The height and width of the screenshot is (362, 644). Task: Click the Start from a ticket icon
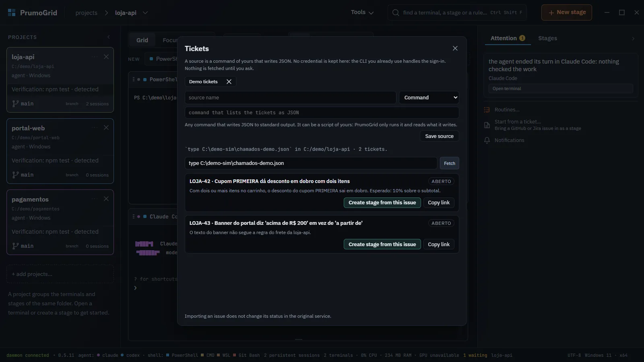coord(487,125)
